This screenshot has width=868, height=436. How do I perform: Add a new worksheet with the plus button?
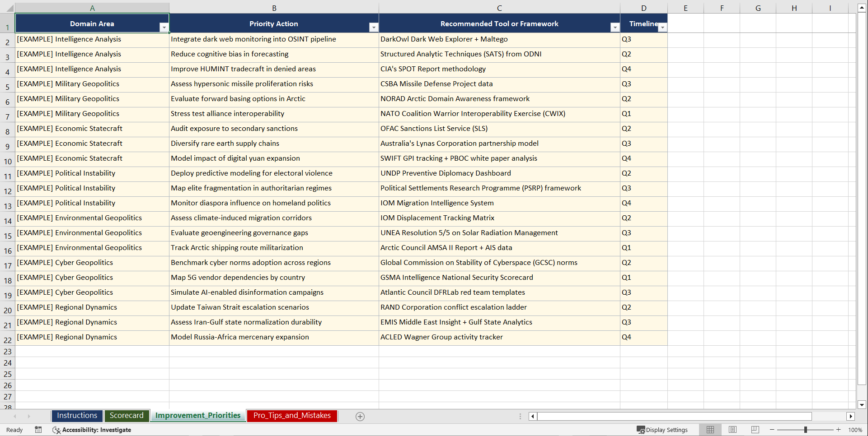pos(360,416)
